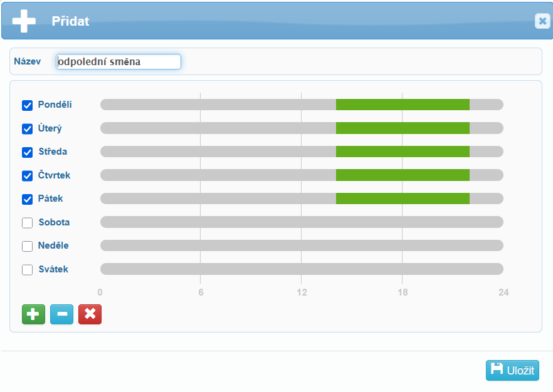This screenshot has height=392, width=553.
Task: Click the empty Sobota timeline bar
Action: click(x=302, y=222)
